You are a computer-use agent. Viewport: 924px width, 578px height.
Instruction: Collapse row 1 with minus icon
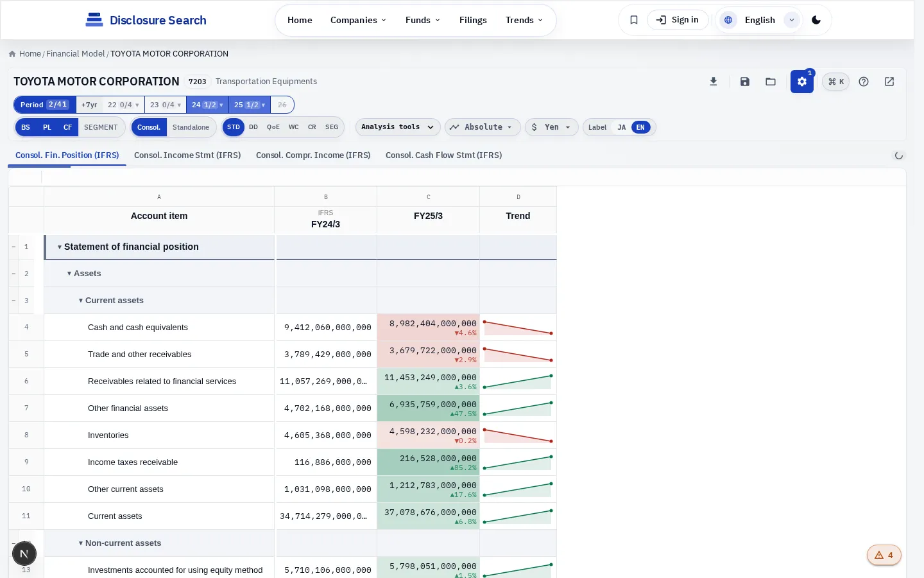click(13, 247)
